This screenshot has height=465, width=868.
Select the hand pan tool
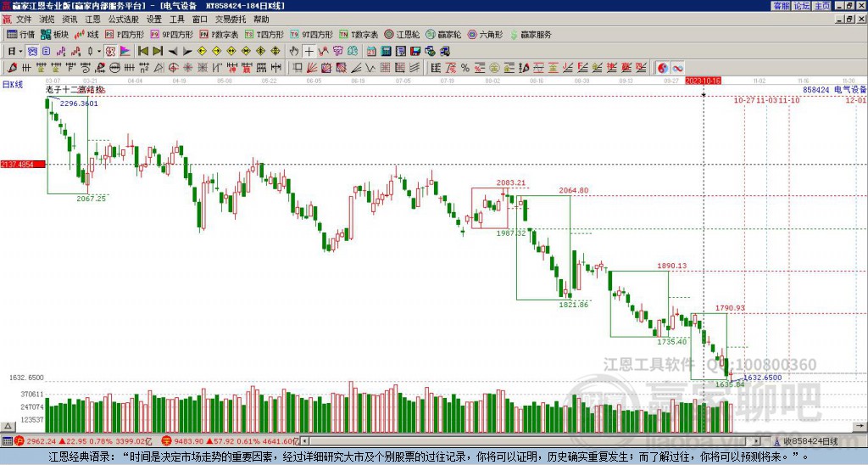(x=294, y=52)
